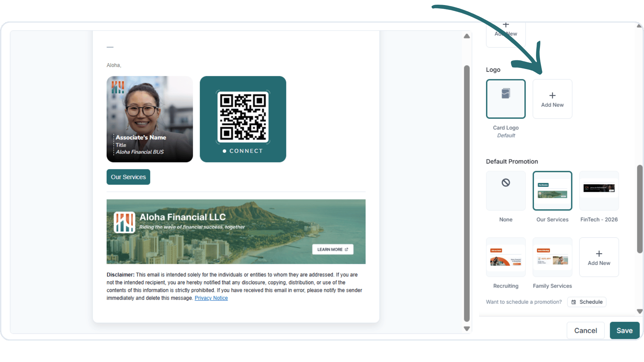644x362 pixels.
Task: Select the Our Services promotion thumbnail
Action: [x=552, y=191]
